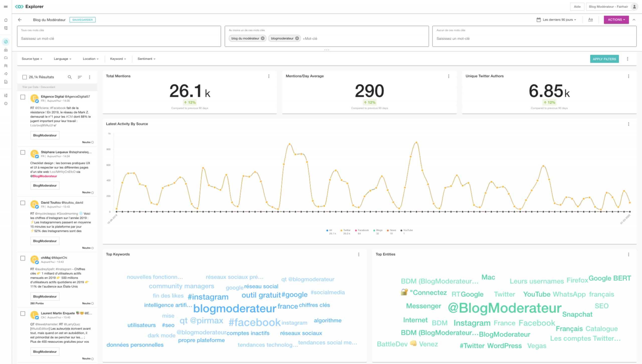This screenshot has height=364, width=642.
Task: Click the search icon in results panel
Action: [x=70, y=77]
